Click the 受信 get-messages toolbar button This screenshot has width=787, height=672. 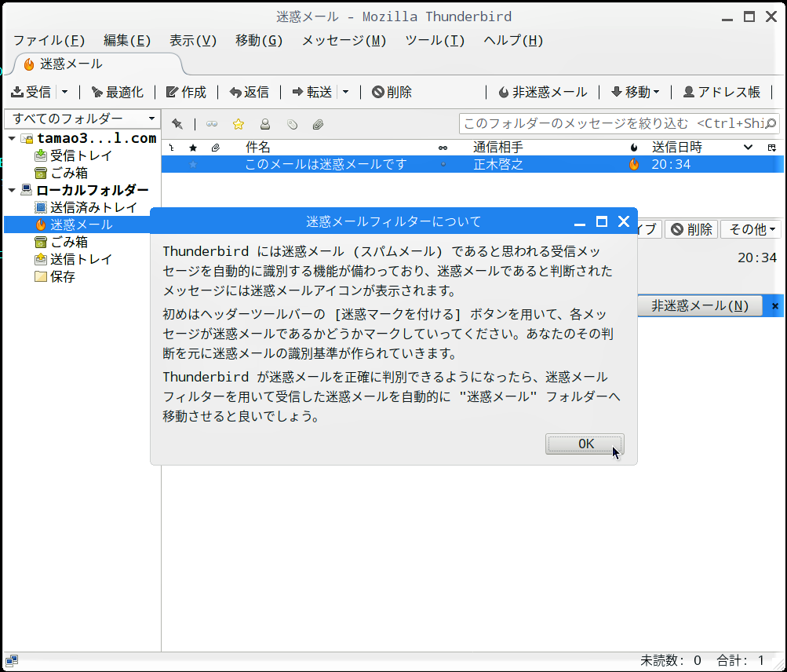pyautogui.click(x=31, y=92)
